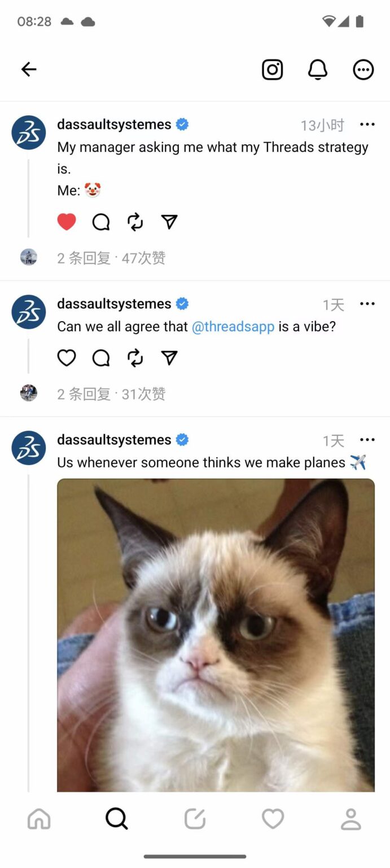Unlike the Threads strategy post's red heart
Screen dimensions: 390x868
tap(67, 222)
